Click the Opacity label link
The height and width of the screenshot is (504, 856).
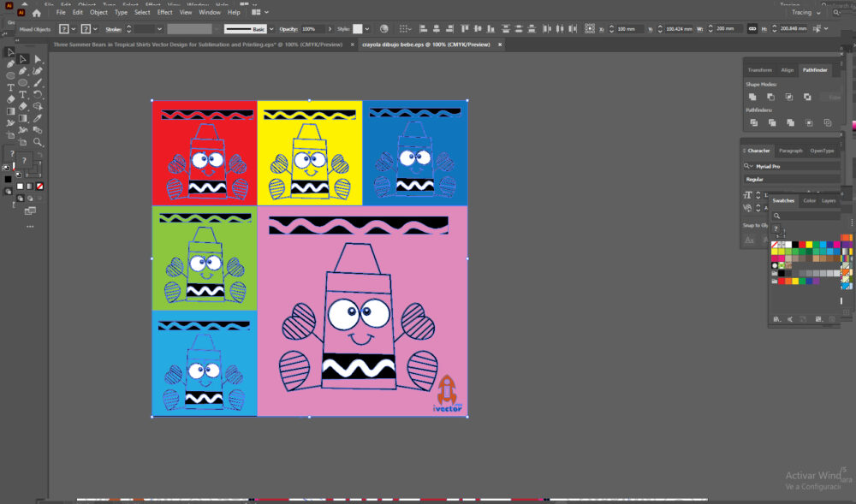[x=288, y=29]
